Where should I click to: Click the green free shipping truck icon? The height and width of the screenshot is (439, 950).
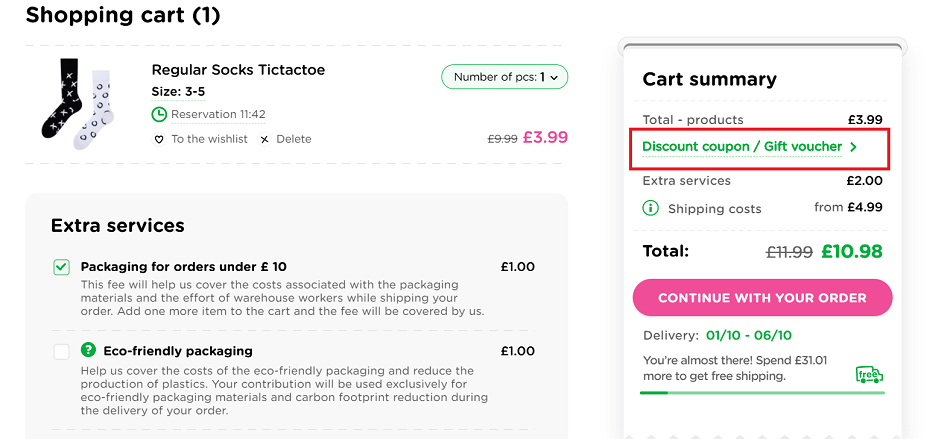[x=869, y=375]
